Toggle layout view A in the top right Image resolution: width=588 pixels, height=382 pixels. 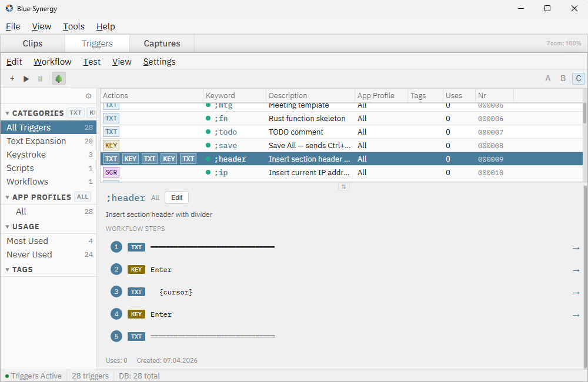[547, 78]
